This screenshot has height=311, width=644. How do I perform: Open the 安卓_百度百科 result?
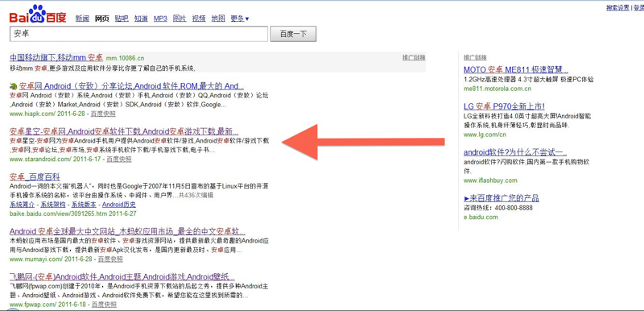tap(35, 177)
